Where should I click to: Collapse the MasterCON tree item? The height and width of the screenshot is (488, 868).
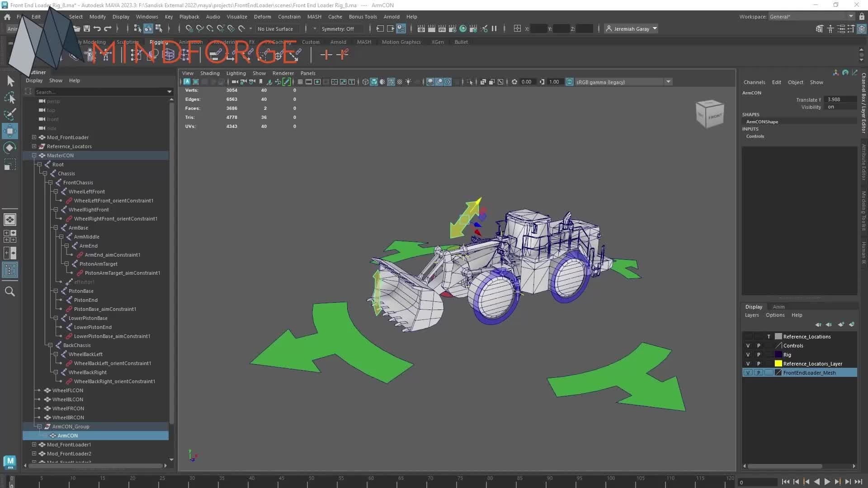point(34,155)
